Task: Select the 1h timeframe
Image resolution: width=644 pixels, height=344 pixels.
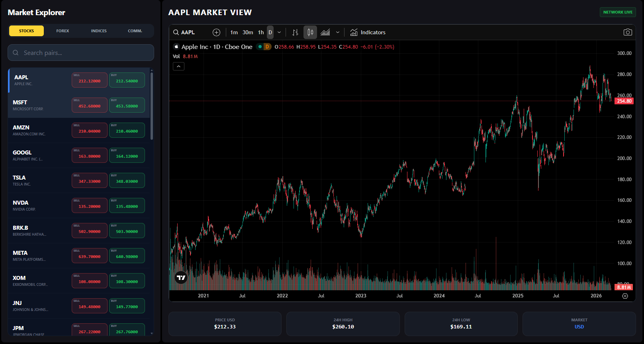Action: coord(261,32)
